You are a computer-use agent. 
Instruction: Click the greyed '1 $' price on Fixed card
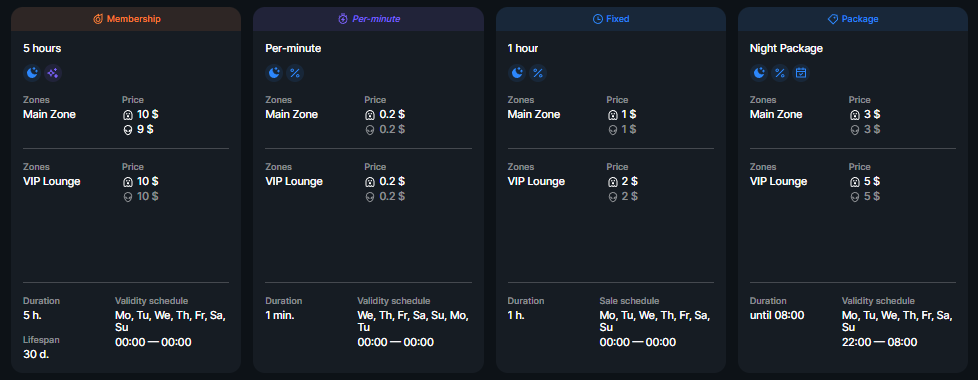[629, 130]
